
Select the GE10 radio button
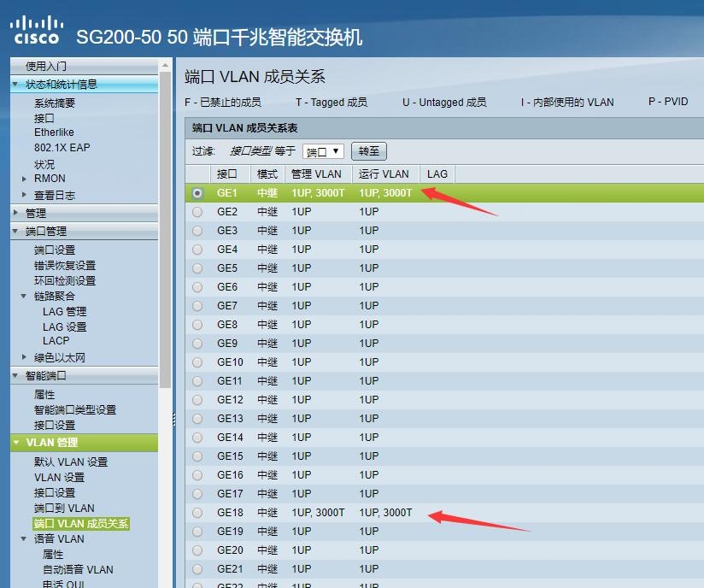[x=197, y=362]
